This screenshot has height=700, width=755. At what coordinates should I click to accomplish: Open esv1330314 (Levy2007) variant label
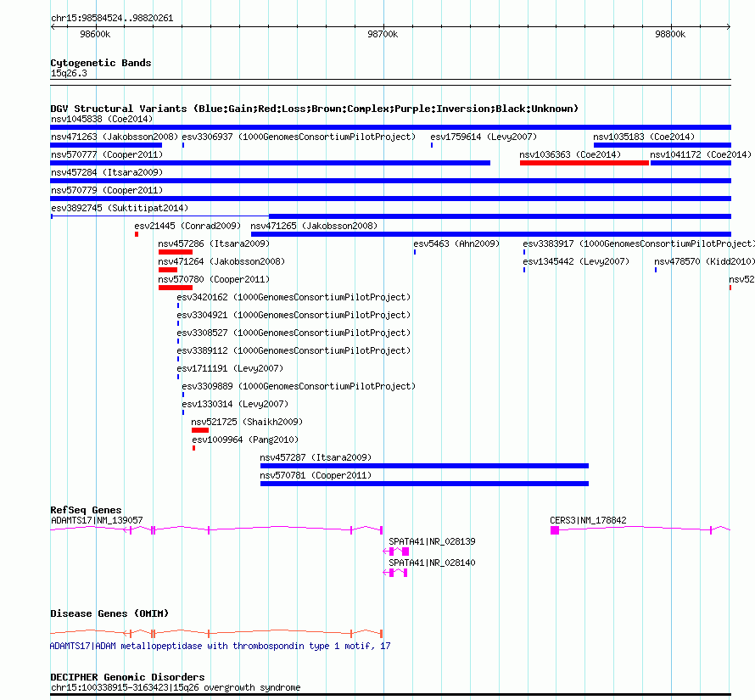(235, 404)
